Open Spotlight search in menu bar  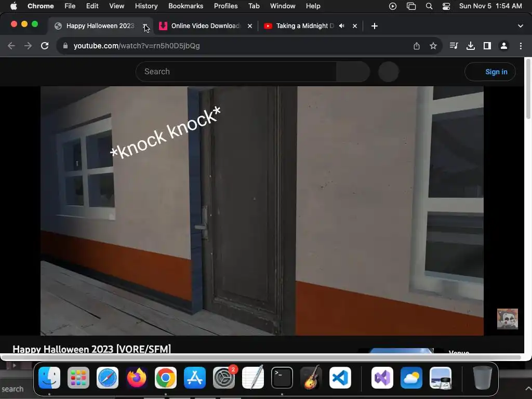point(429,6)
